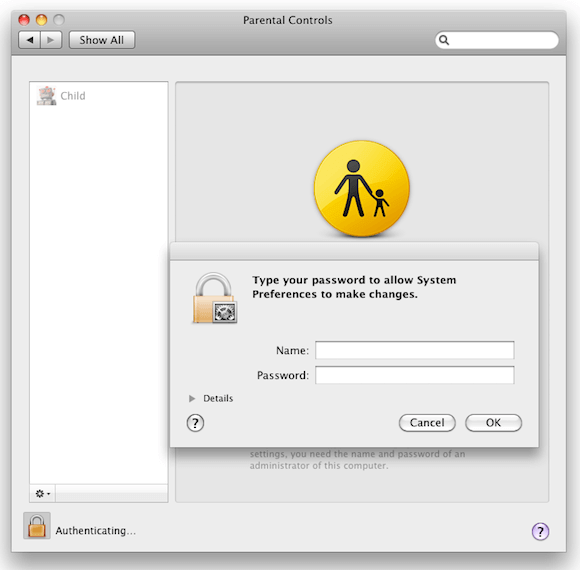The height and width of the screenshot is (570, 580).
Task: Click into the Password field
Action: click(x=415, y=375)
